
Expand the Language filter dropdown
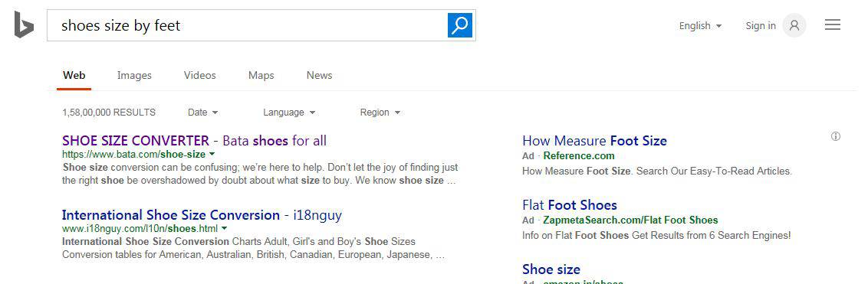click(x=289, y=113)
